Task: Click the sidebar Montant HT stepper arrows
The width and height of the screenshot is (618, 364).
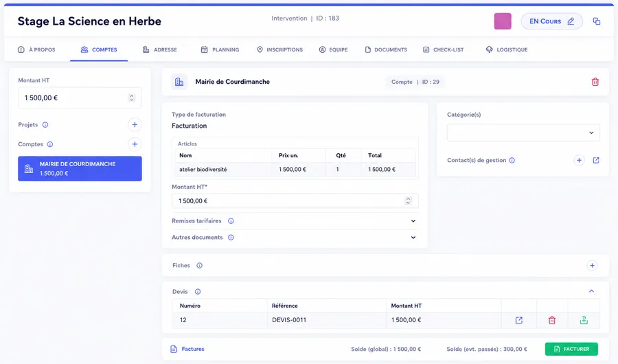Action: tap(132, 98)
